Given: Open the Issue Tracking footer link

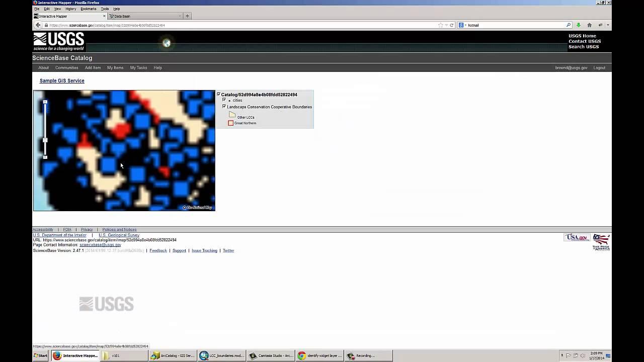Looking at the screenshot, I should pos(204,250).
